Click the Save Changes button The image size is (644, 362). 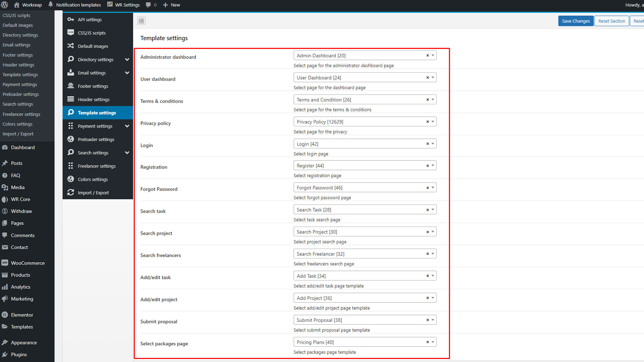[x=576, y=21]
